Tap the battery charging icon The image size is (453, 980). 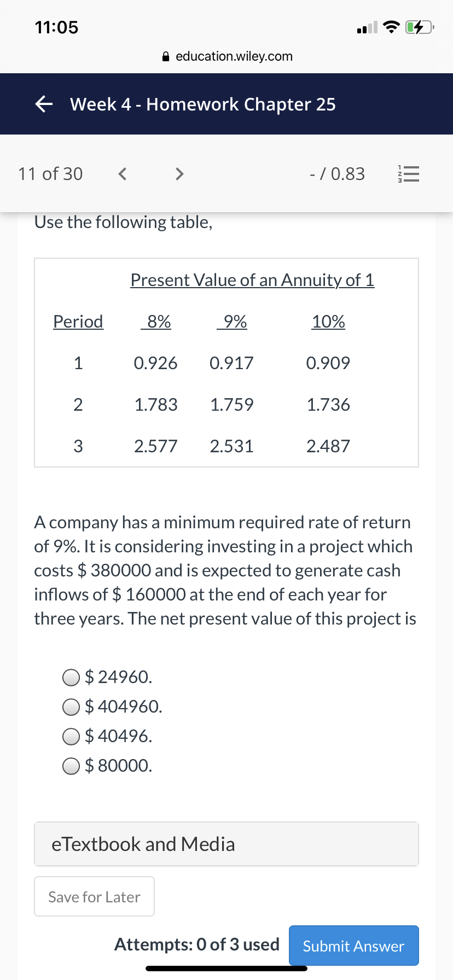tap(420, 27)
